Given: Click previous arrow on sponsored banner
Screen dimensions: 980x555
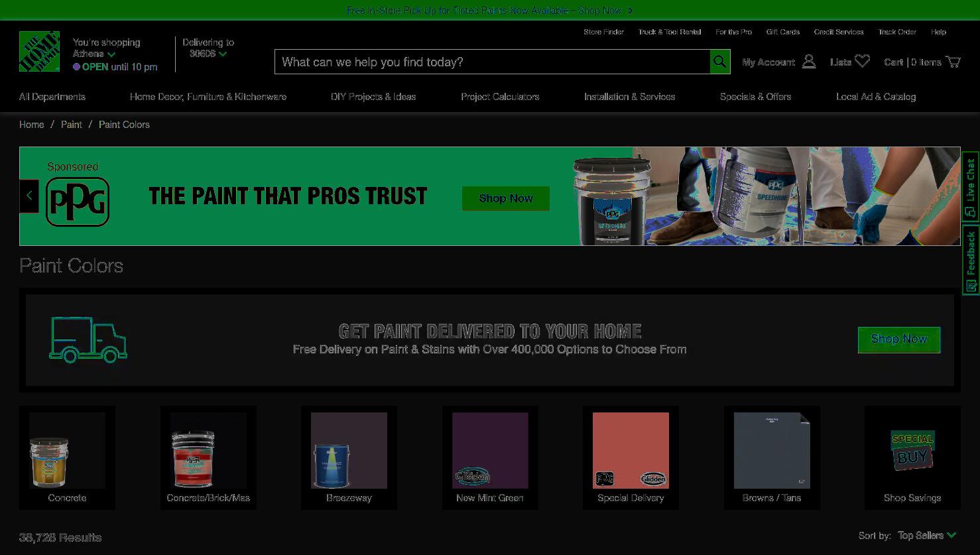Looking at the screenshot, I should tap(29, 196).
